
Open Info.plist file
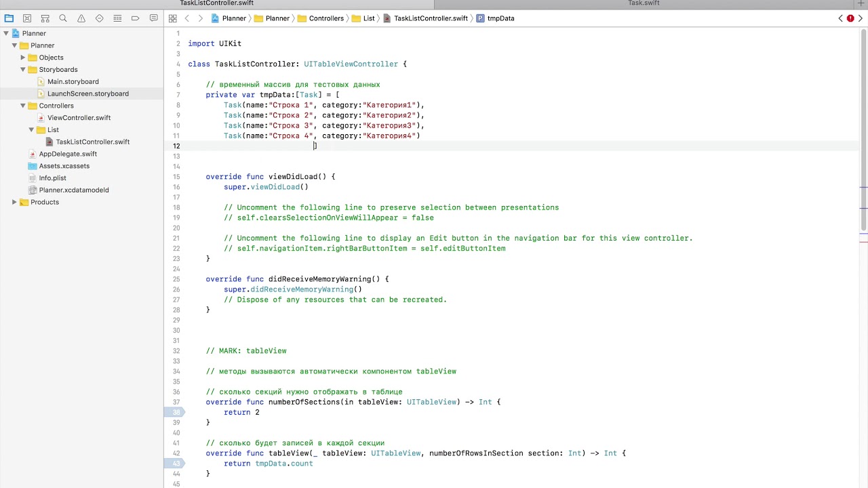(x=52, y=178)
